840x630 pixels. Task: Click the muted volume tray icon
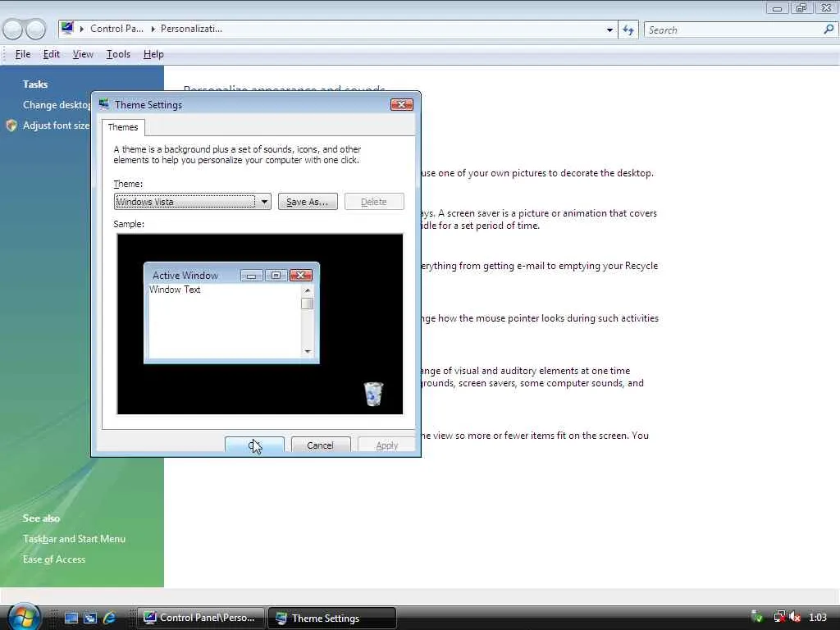pyautogui.click(x=795, y=618)
